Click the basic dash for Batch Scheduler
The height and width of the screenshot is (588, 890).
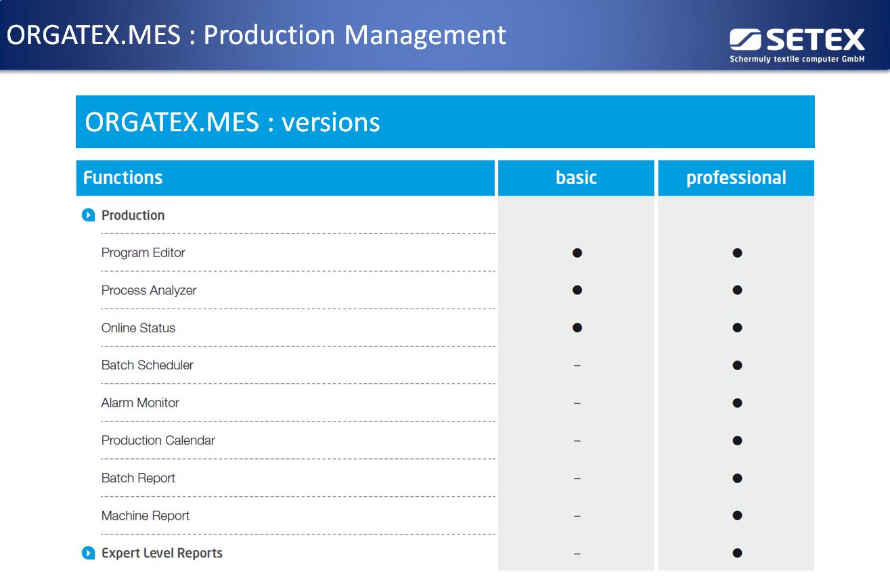[x=577, y=366]
